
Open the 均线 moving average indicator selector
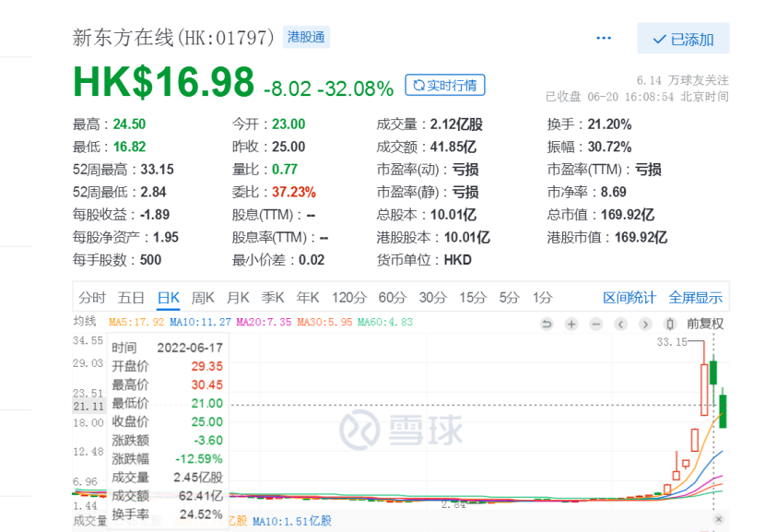pyautogui.click(x=85, y=321)
